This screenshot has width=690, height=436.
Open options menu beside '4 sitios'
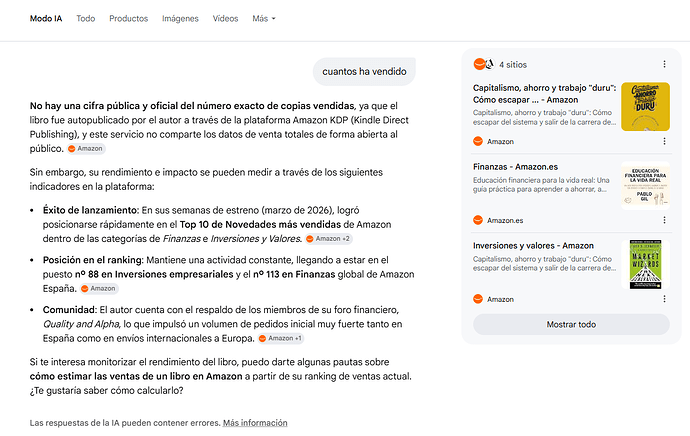pyautogui.click(x=664, y=64)
